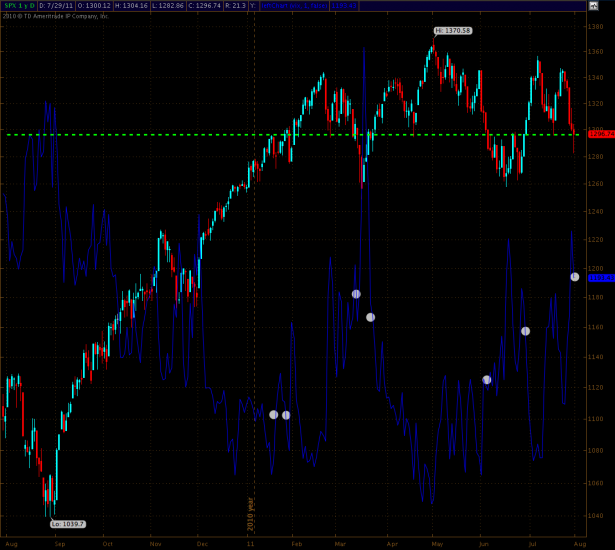This screenshot has width=615, height=550.
Task: Click the high value H: 1304.16 in header
Action: tap(131, 5)
